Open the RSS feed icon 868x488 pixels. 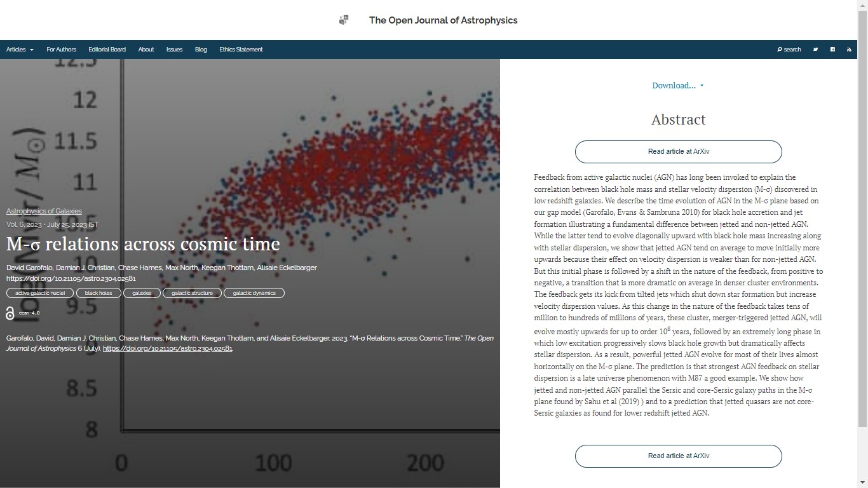pos(849,50)
